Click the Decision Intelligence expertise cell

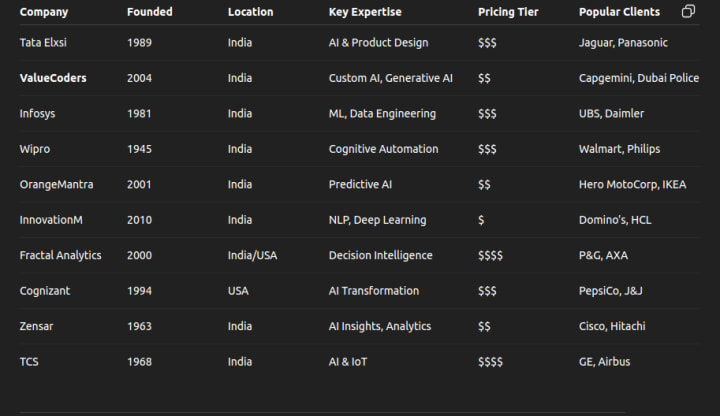point(381,255)
